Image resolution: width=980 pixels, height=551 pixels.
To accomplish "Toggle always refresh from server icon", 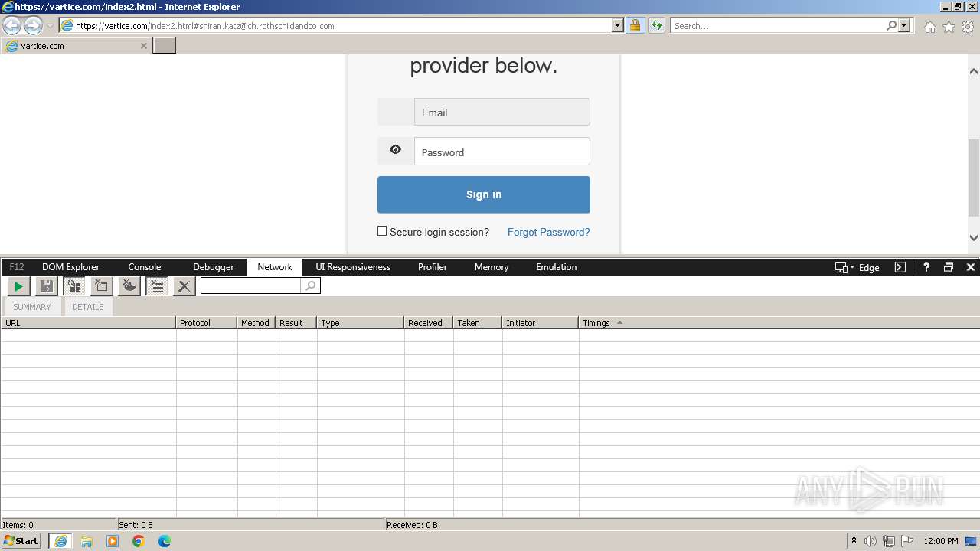I will pos(74,286).
